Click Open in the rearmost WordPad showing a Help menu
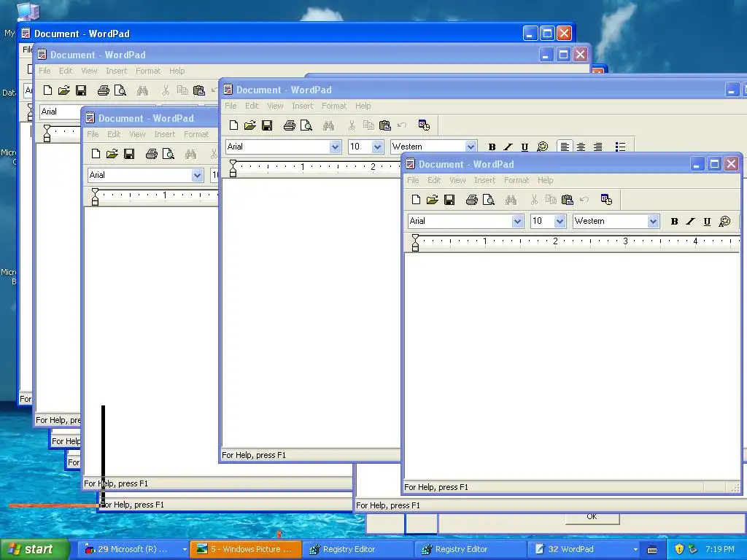 click(x=64, y=90)
